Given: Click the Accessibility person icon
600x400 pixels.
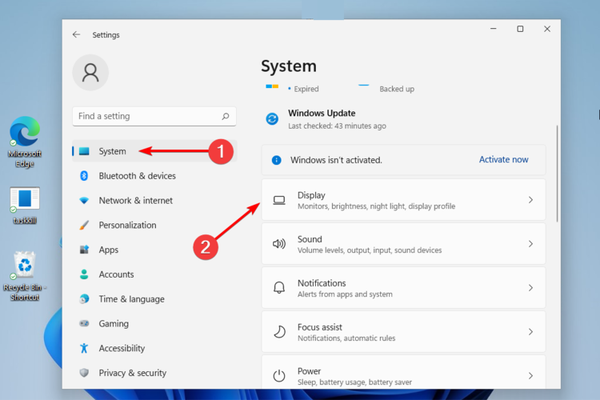Looking at the screenshot, I should (85, 348).
